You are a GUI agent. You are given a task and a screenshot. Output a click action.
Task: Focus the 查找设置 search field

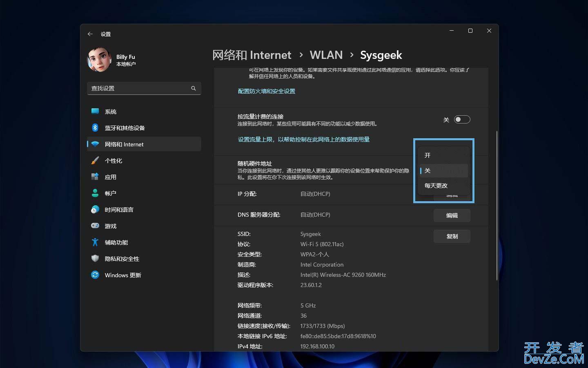(x=144, y=88)
